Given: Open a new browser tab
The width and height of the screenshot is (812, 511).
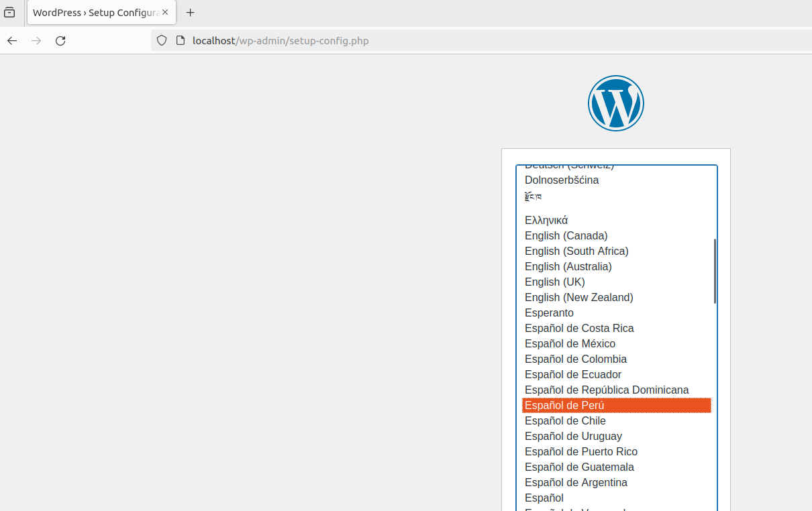Looking at the screenshot, I should pos(191,12).
